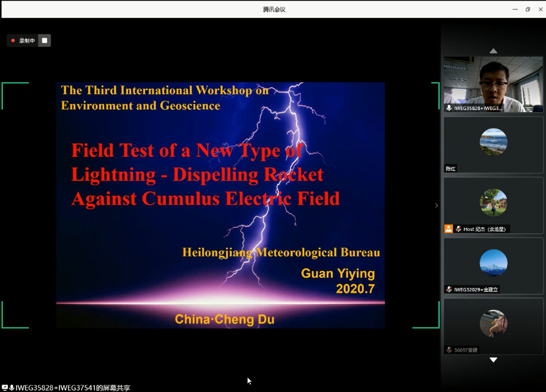The height and width of the screenshot is (392, 546).
Task: Click the IWEG35828+IWEG37541 screen sharing label
Action: pyautogui.click(x=73, y=388)
